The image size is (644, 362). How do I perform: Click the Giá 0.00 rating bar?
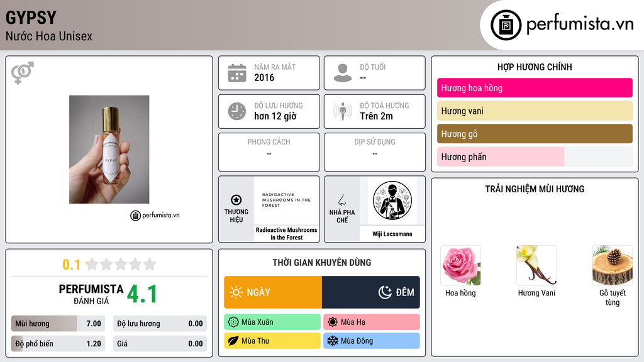point(160,344)
